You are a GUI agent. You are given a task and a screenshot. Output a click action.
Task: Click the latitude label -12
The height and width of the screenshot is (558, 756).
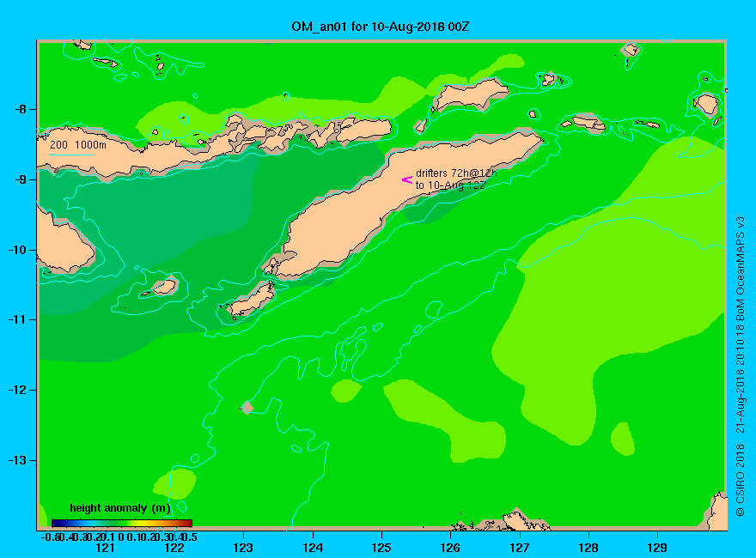tap(17, 390)
